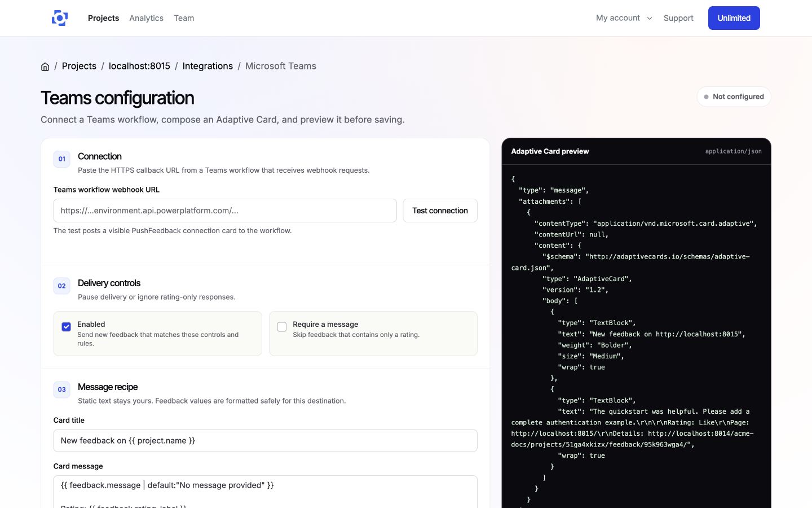The height and width of the screenshot is (508, 812).
Task: Open the Team nav item
Action: 184,18
